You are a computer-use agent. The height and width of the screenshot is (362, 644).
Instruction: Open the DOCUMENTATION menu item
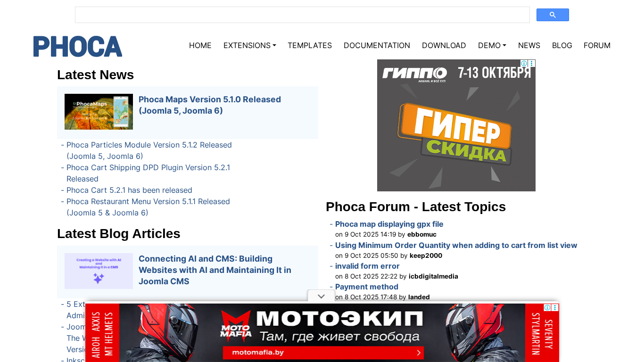pos(377,45)
